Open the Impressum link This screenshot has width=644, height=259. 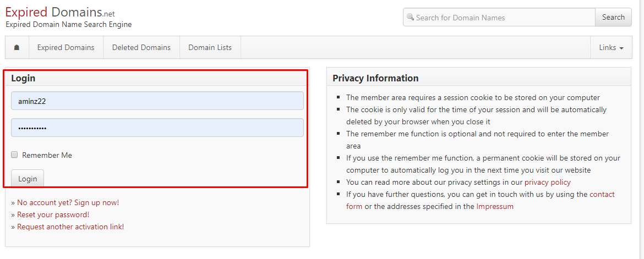(494, 206)
